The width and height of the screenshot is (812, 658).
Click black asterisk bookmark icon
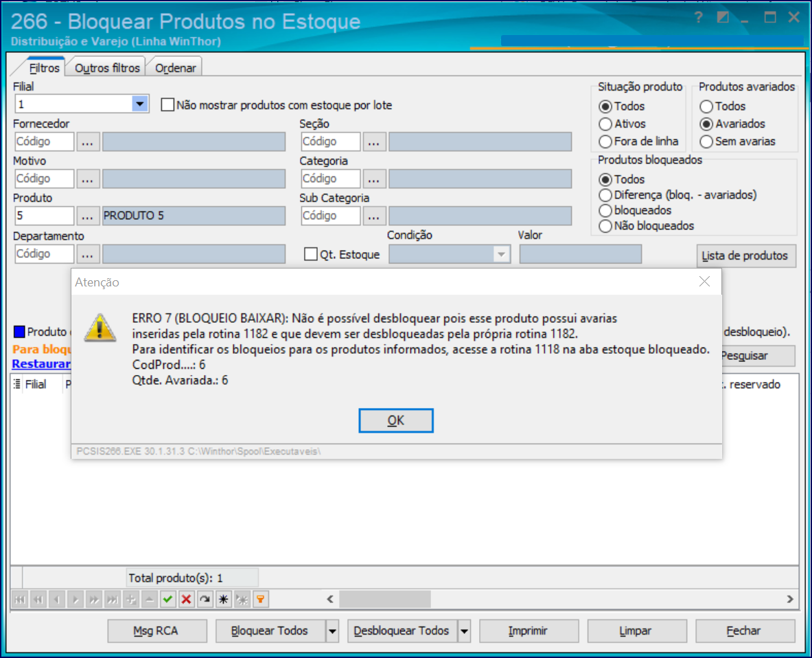[x=224, y=600]
